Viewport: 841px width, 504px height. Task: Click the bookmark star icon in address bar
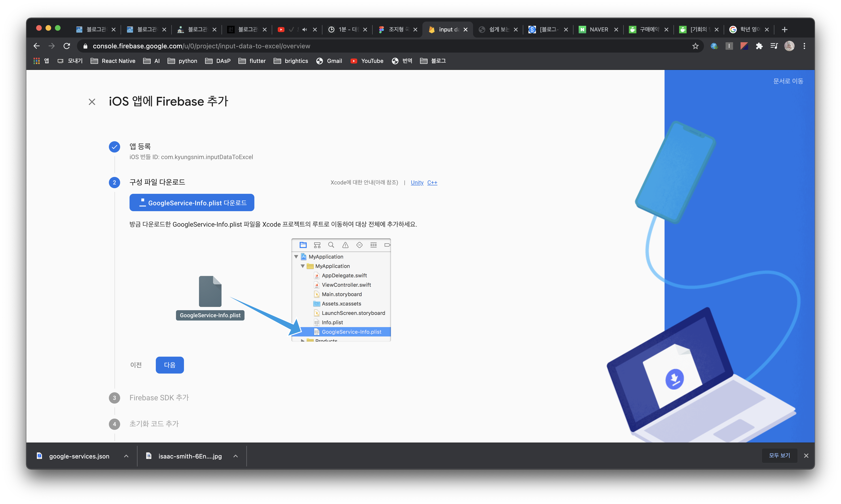[x=695, y=46]
